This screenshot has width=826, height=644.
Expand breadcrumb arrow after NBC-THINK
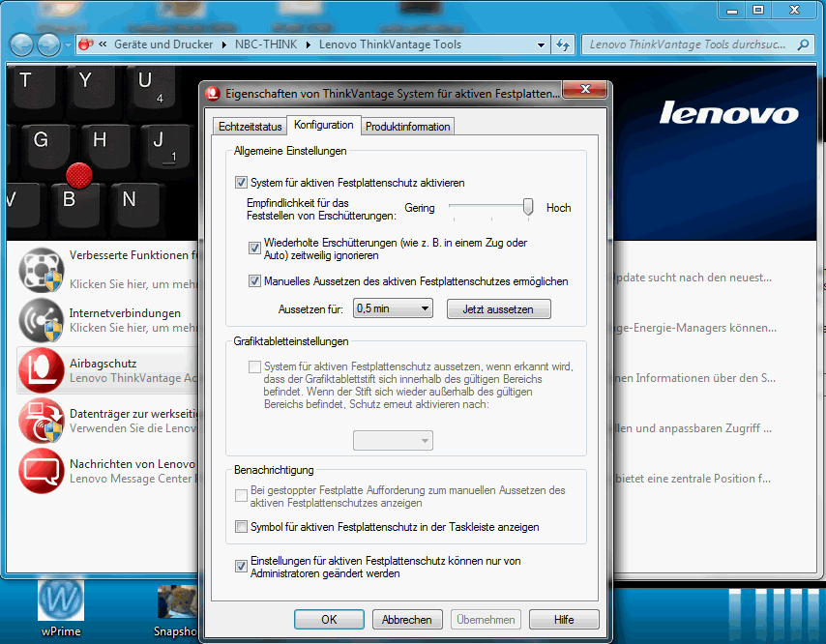click(x=309, y=44)
